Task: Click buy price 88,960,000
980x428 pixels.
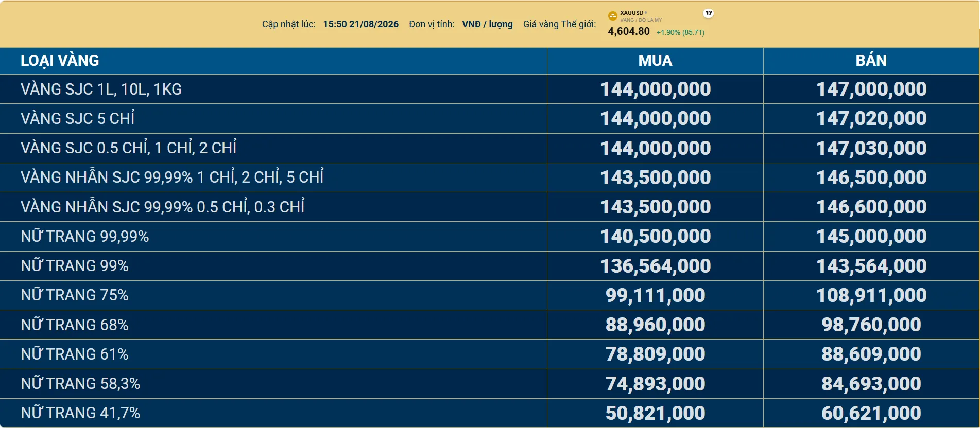Action: click(655, 325)
